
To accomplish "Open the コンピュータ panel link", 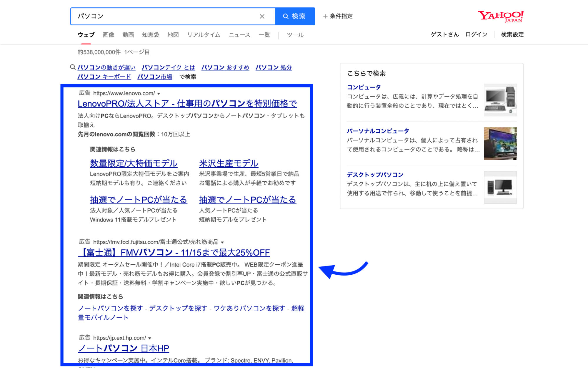I will coord(364,87).
